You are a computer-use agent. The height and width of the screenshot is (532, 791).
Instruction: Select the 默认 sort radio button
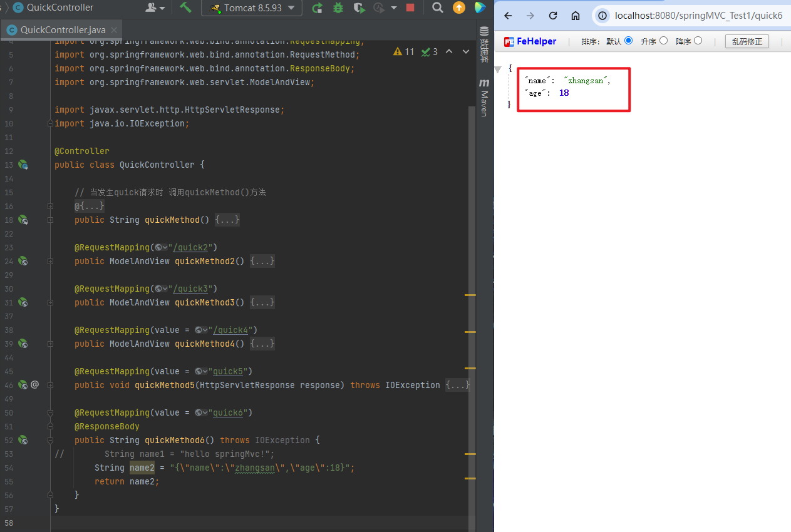tap(628, 41)
